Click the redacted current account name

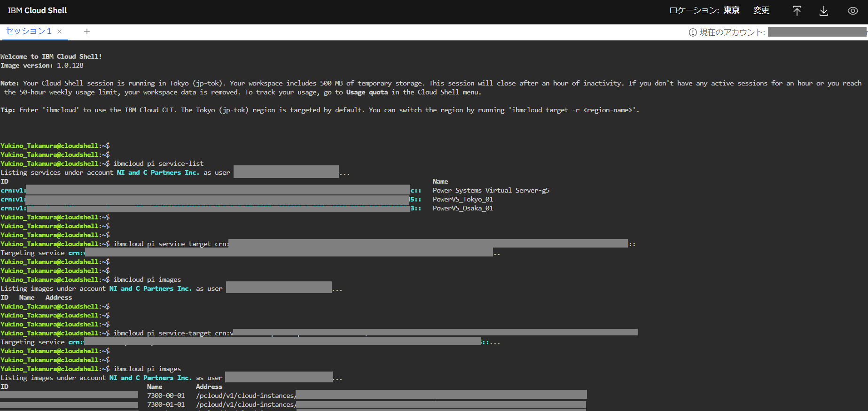[x=816, y=32]
